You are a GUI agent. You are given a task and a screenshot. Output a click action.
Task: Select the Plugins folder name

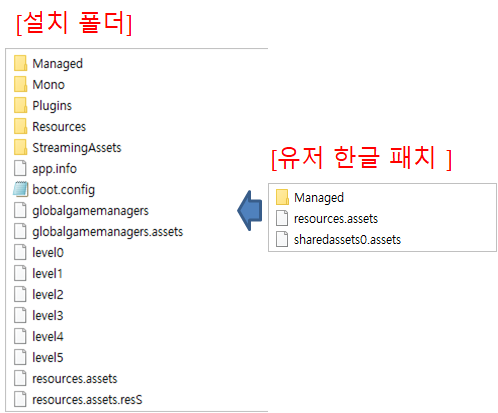coord(52,106)
